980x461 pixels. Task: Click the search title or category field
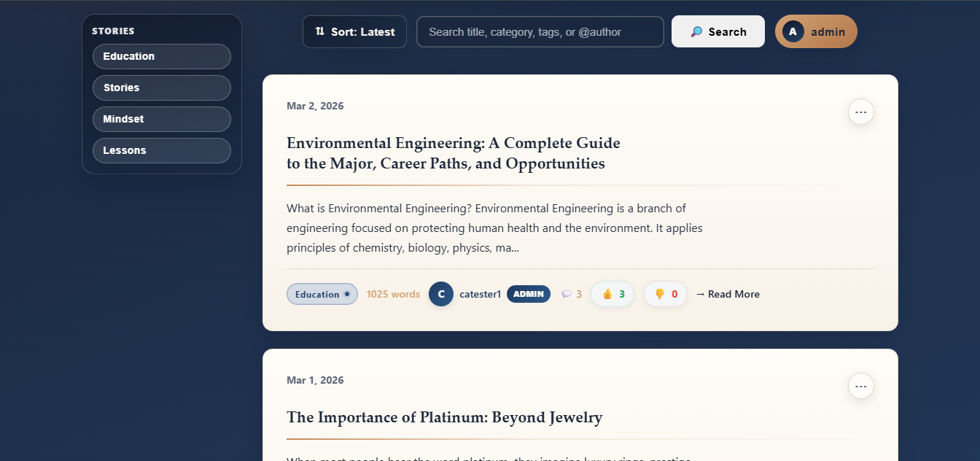click(540, 32)
